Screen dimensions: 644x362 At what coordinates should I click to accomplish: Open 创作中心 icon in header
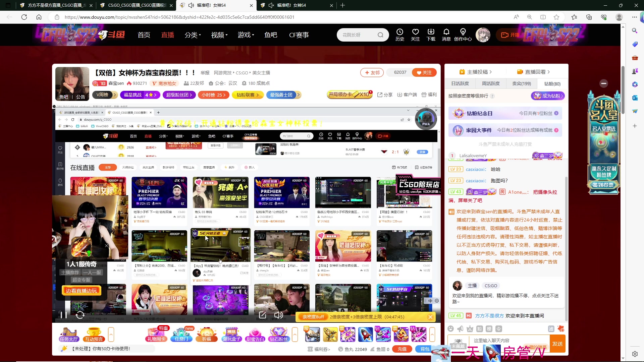click(x=463, y=35)
